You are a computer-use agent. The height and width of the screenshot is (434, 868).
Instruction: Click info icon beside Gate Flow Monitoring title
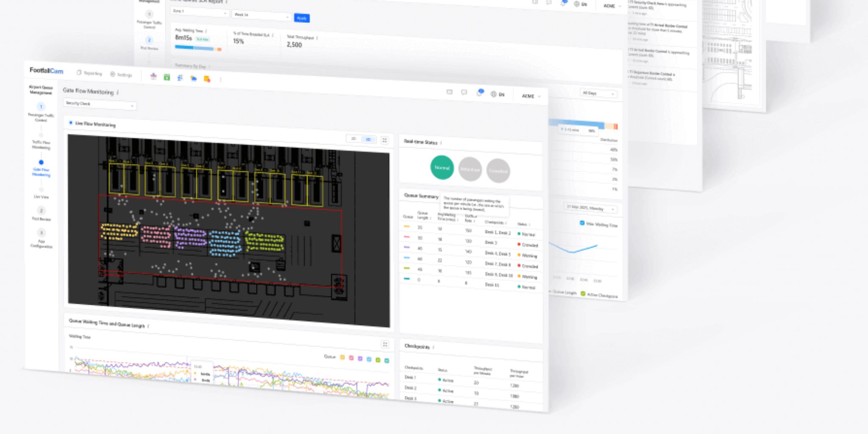(117, 92)
